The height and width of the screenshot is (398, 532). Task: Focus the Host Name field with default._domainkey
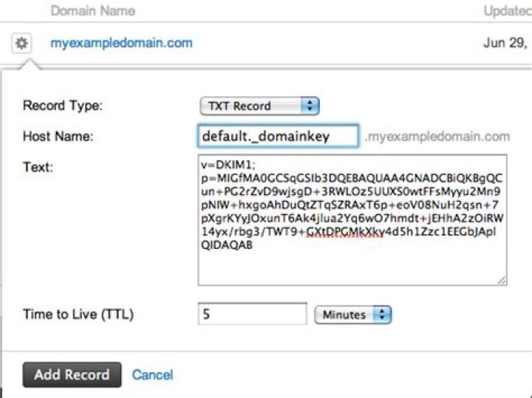[279, 136]
